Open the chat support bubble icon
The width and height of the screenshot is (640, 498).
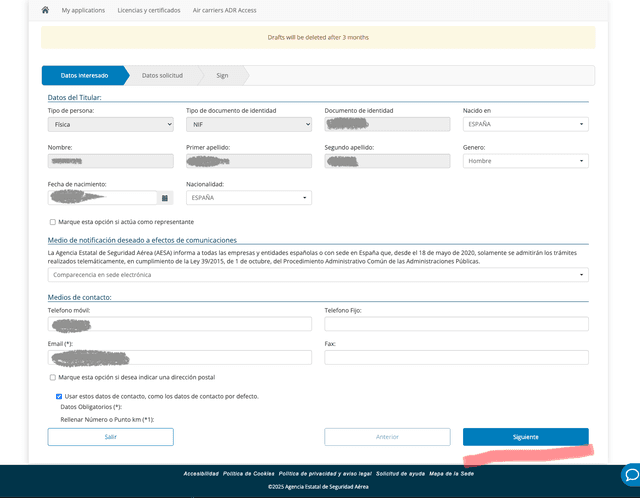click(630, 473)
